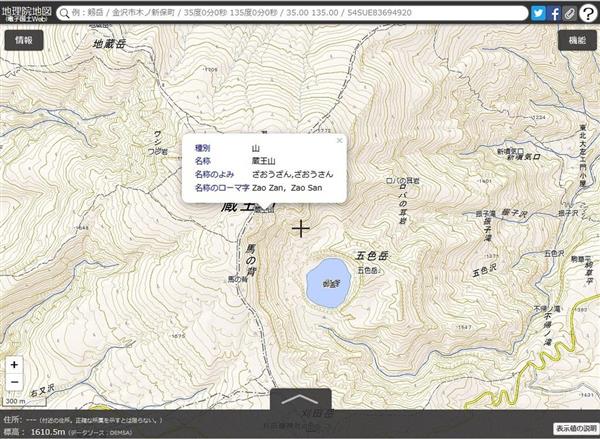600x439 pixels.
Task: Open the 機能 menu
Action: point(577,40)
